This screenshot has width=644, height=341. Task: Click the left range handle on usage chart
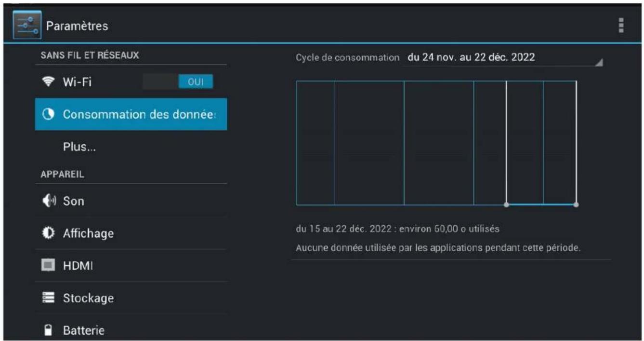click(x=506, y=205)
